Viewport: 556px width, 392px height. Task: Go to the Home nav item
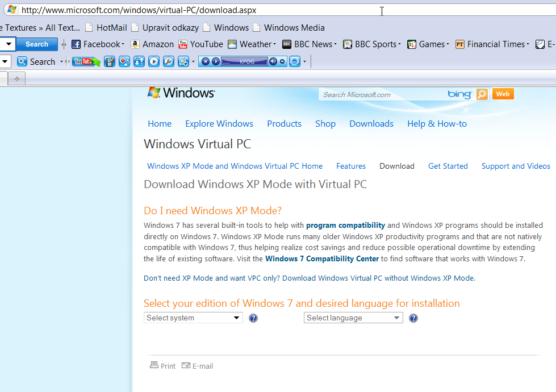(x=160, y=124)
